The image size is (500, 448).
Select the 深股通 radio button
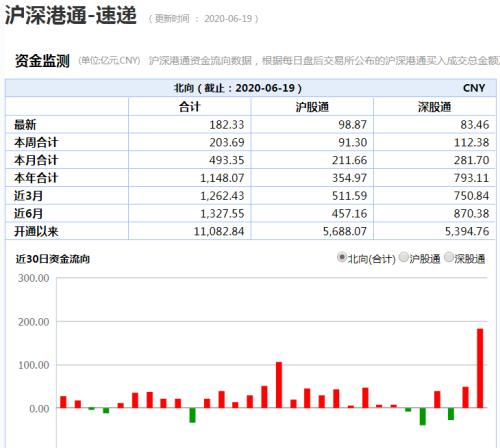pyautogui.click(x=449, y=257)
